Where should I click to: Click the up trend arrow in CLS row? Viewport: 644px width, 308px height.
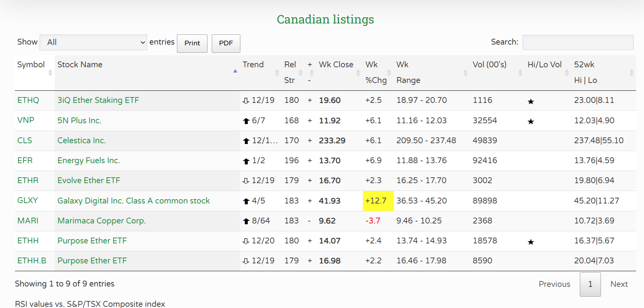point(246,141)
